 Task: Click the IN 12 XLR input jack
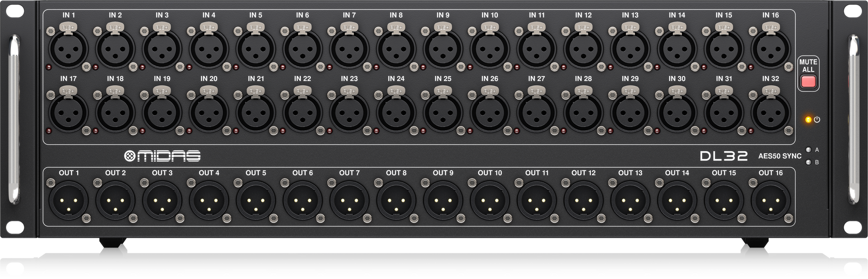583,49
